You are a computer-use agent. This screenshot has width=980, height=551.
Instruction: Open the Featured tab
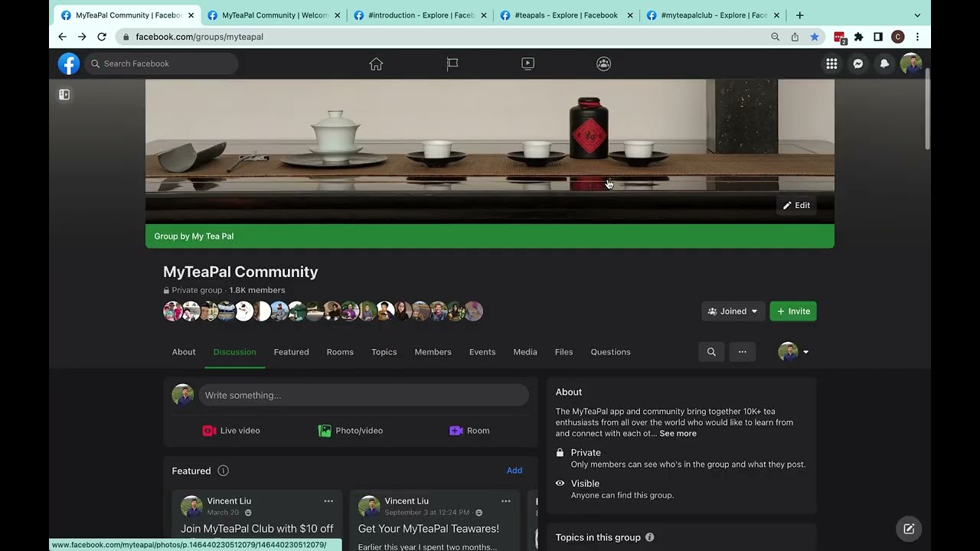point(292,352)
